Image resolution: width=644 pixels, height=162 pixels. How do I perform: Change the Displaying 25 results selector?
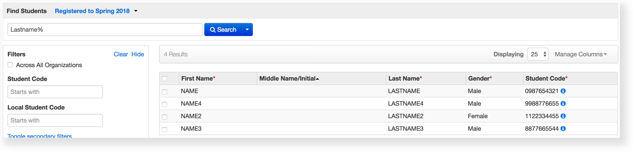point(538,54)
